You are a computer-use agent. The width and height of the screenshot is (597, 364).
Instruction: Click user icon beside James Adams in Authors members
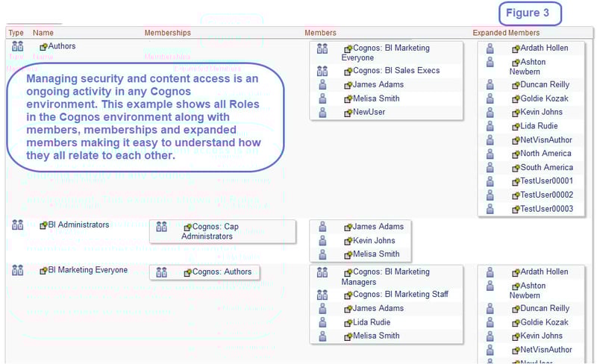pos(322,84)
